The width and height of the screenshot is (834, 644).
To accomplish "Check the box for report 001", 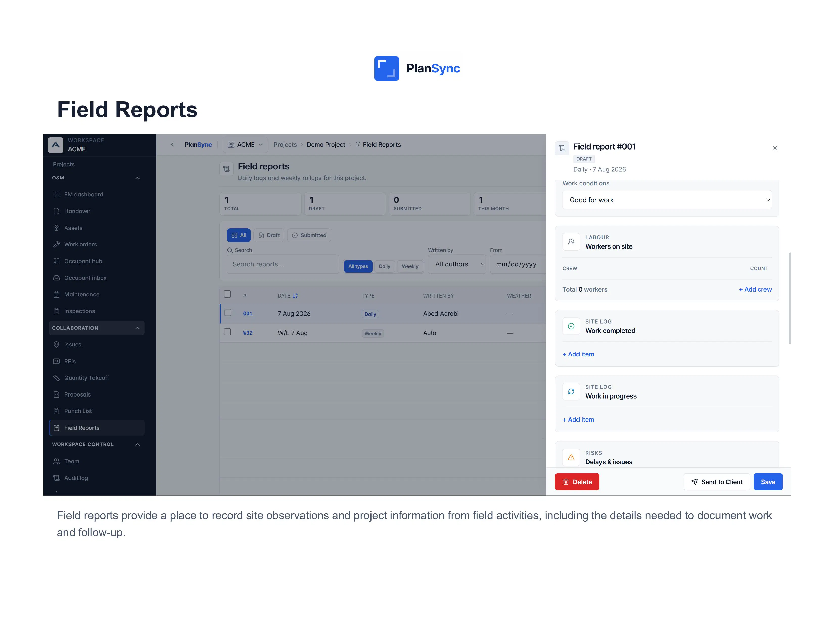I will tap(228, 312).
